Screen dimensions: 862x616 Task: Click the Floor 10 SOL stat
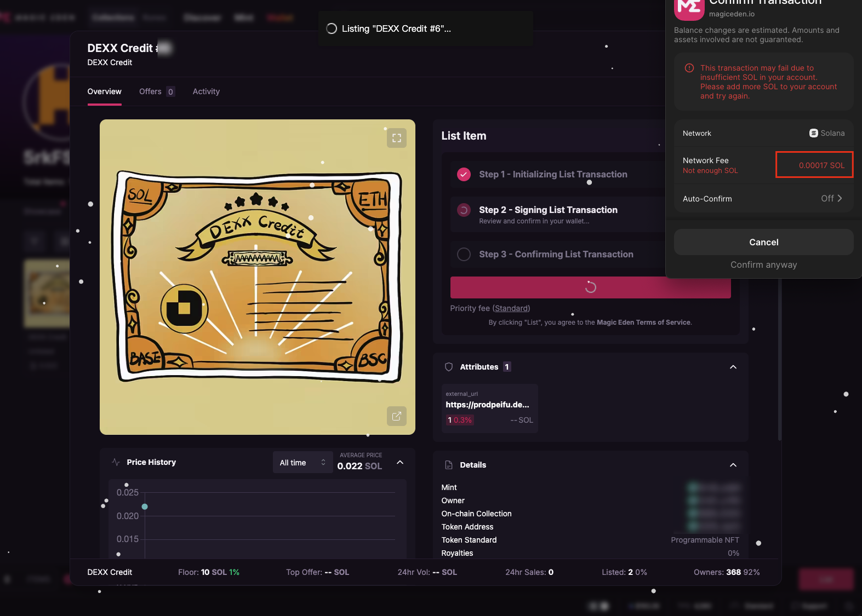209,572
